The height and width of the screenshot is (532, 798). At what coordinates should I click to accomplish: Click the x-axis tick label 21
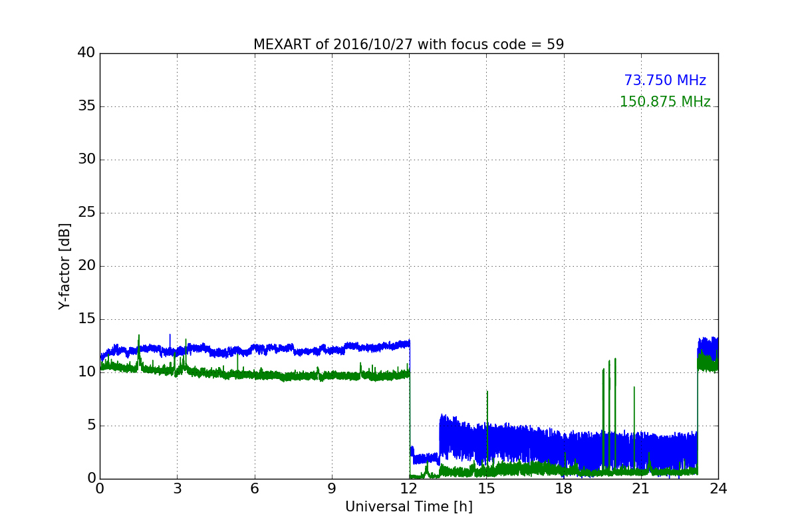pos(641,489)
